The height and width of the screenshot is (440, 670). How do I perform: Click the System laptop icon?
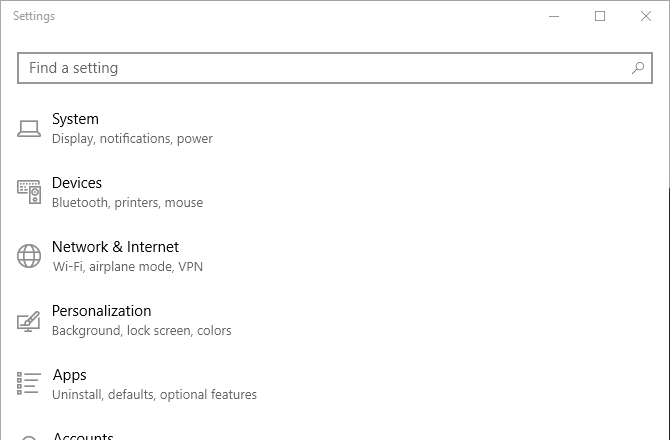pos(29,128)
